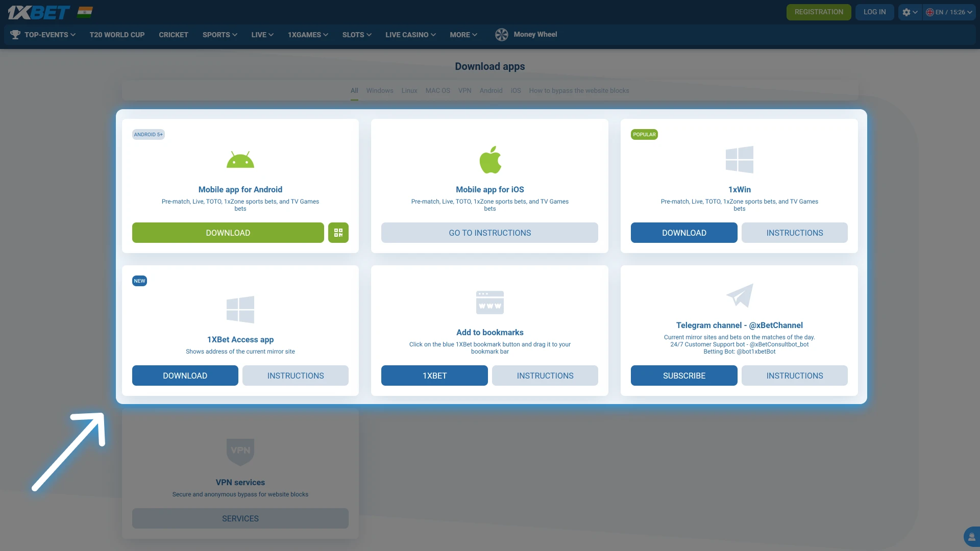Click the VPN shield icon
The height and width of the screenshot is (551, 980).
coord(240,452)
